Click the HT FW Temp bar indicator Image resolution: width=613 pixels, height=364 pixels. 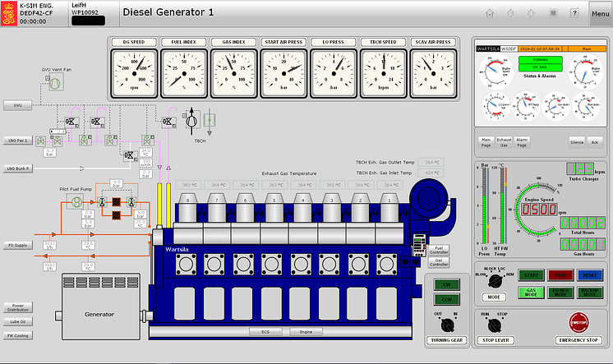tap(502, 205)
